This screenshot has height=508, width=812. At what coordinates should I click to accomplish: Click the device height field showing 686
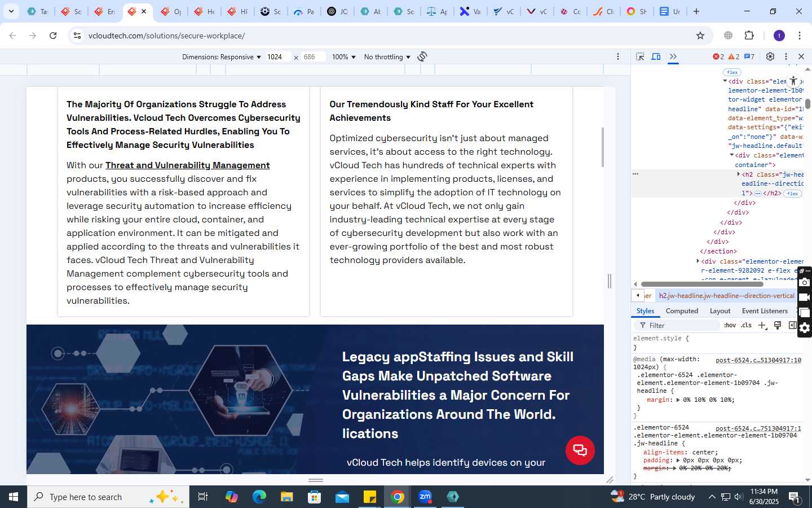[x=313, y=57]
